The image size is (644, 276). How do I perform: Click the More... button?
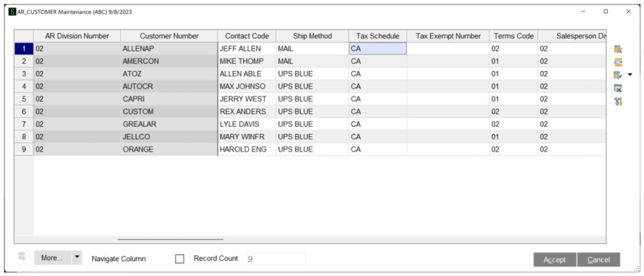52,258
